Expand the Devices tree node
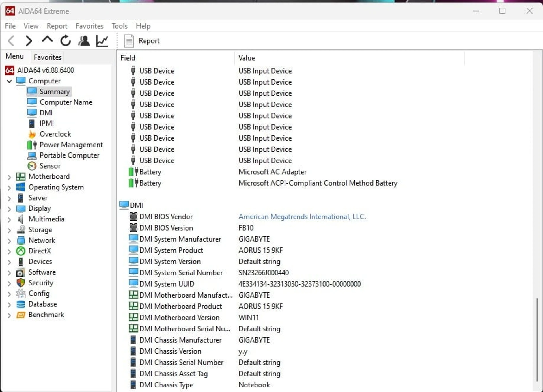Viewport: 543px width, 392px height. pos(9,262)
